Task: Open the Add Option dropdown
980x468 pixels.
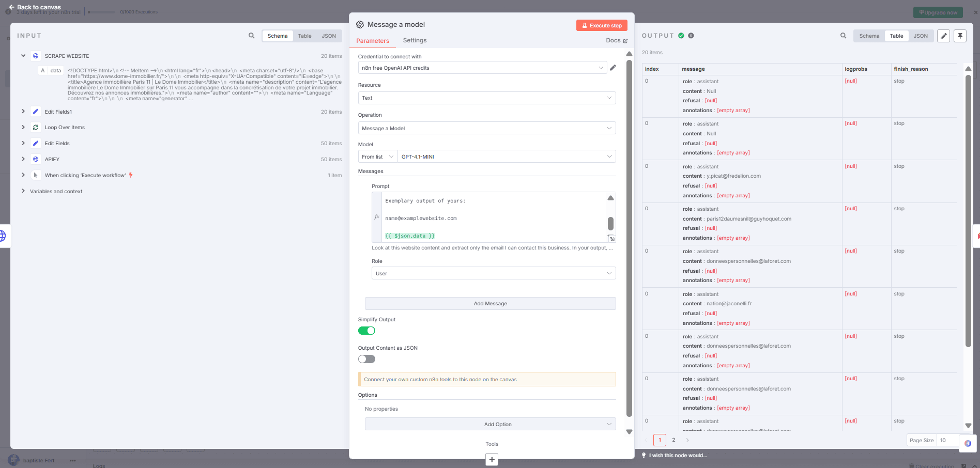Action: pos(490,424)
